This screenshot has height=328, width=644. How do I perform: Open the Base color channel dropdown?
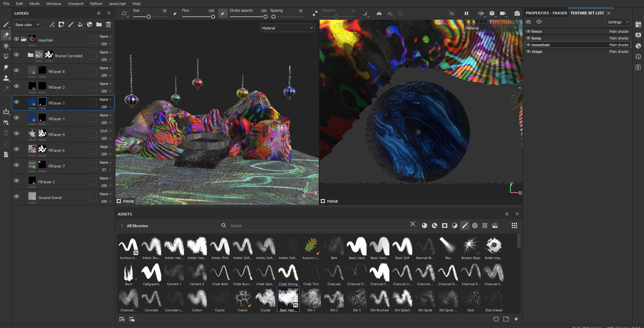27,25
